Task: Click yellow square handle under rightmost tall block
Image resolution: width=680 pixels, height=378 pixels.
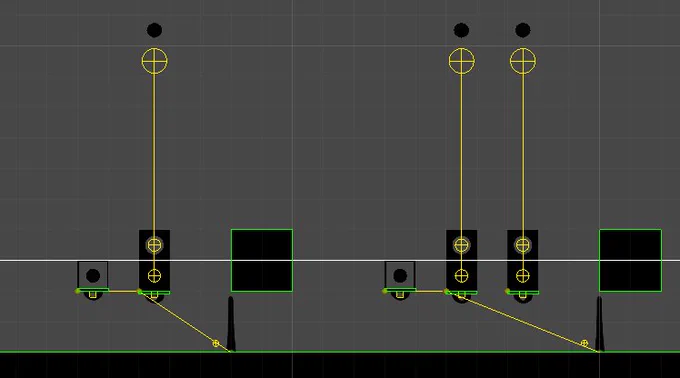Action: click(x=523, y=295)
